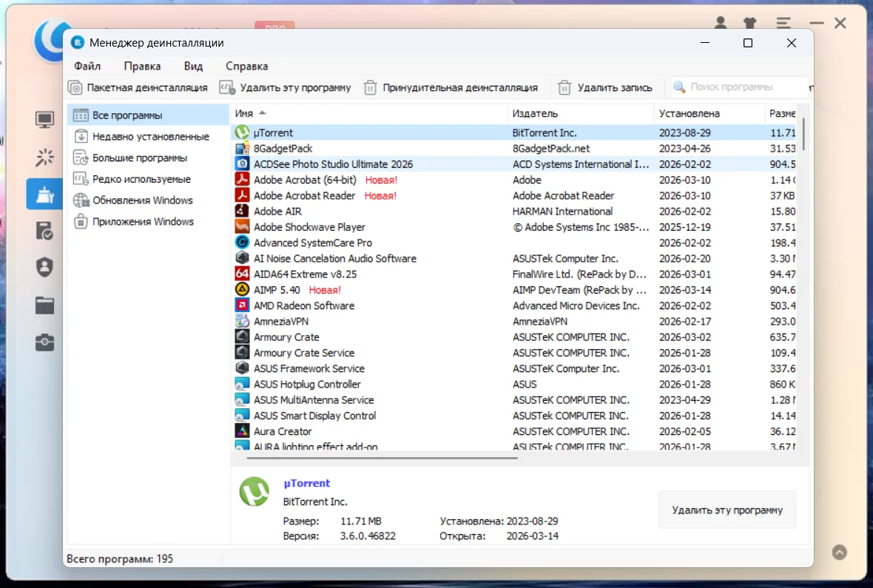Click the monitor icon in left sidebar
This screenshot has width=873, height=588.
[44, 120]
